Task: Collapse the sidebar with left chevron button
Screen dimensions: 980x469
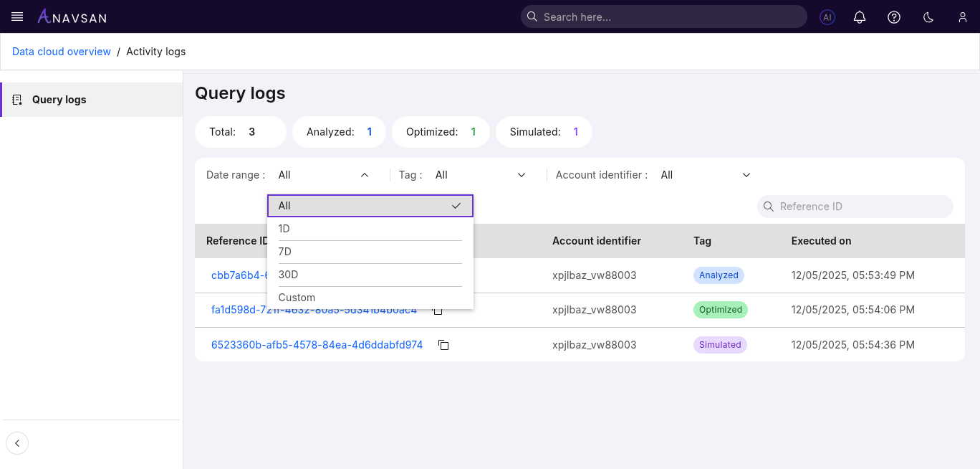Action: click(17, 443)
